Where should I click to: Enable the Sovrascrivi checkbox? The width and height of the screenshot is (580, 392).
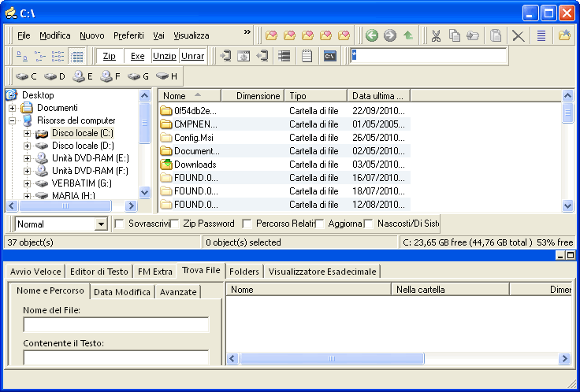[120, 224]
